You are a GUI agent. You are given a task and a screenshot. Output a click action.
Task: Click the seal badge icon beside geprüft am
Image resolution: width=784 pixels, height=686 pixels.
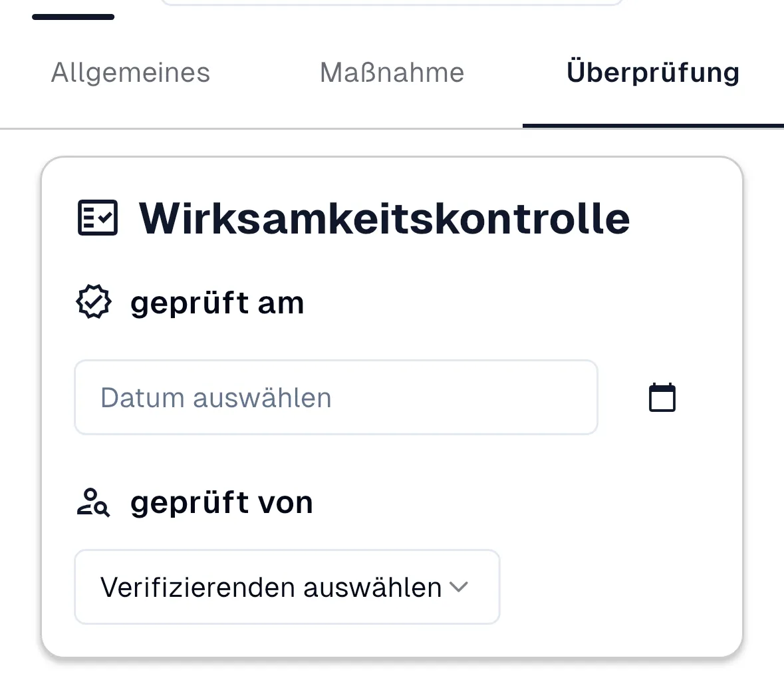[94, 301]
